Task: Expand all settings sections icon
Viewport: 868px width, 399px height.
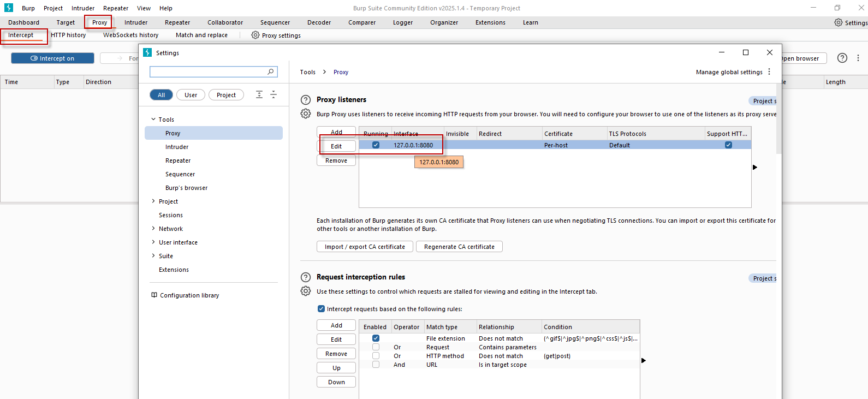Action: point(259,94)
